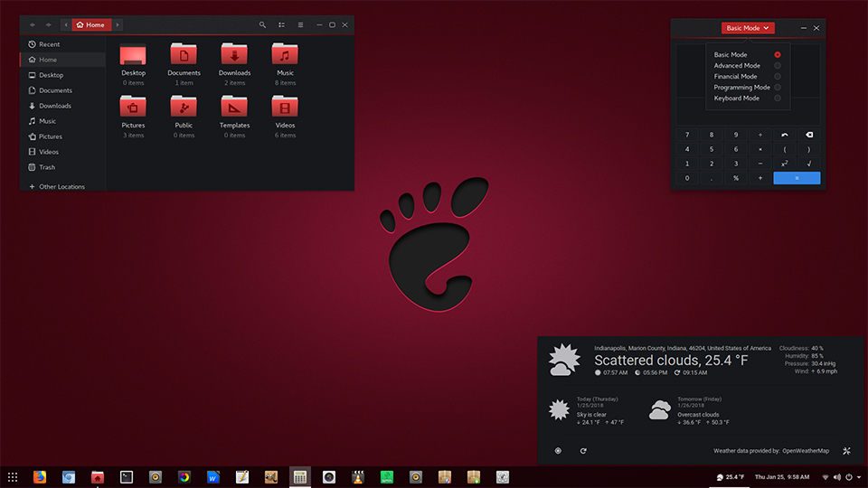Viewport: 868px width, 488px height.
Task: Select Downloads in Files sidebar
Action: [62, 106]
